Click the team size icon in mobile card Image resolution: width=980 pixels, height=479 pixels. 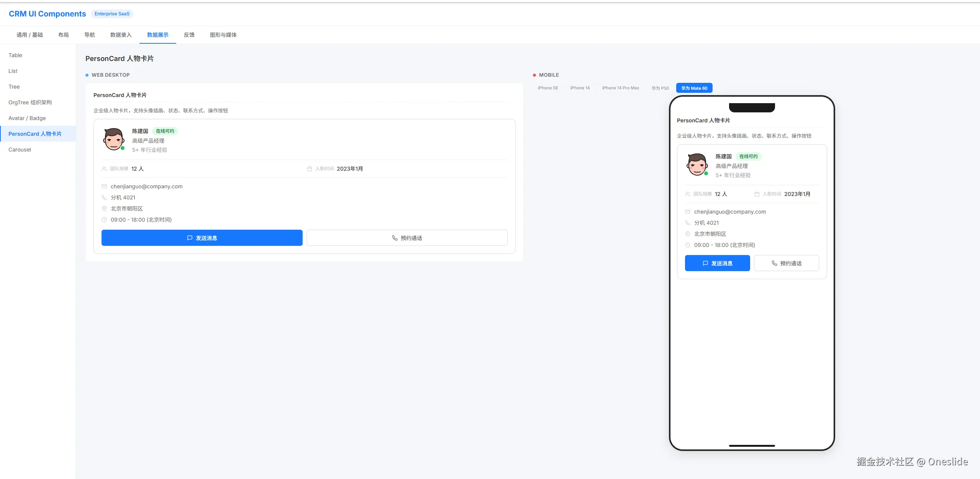click(x=688, y=194)
